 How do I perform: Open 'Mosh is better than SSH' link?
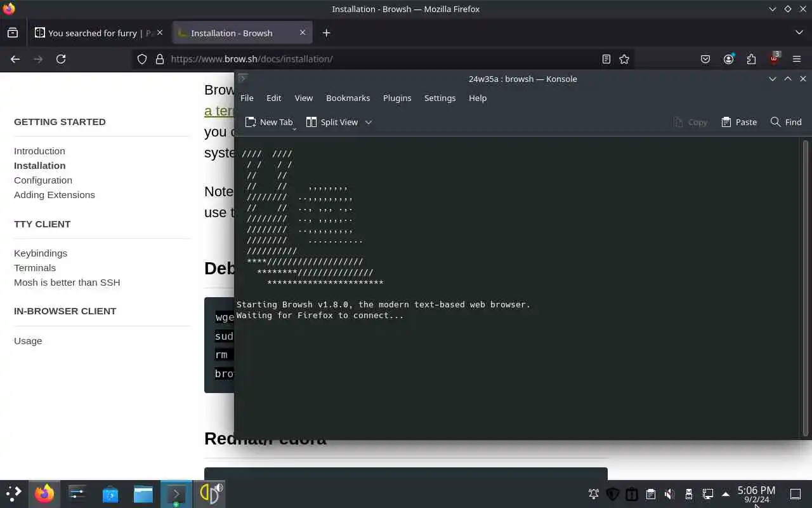(67, 283)
